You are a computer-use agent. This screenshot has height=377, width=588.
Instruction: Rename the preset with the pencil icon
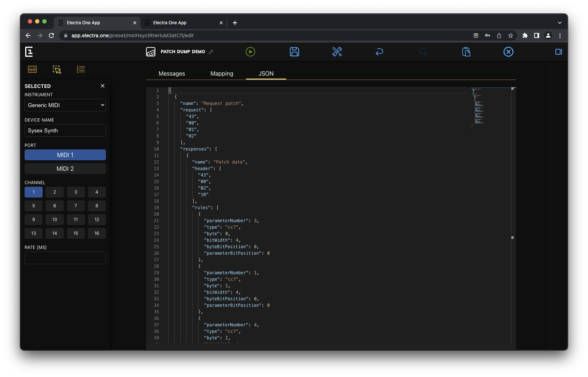coord(211,52)
